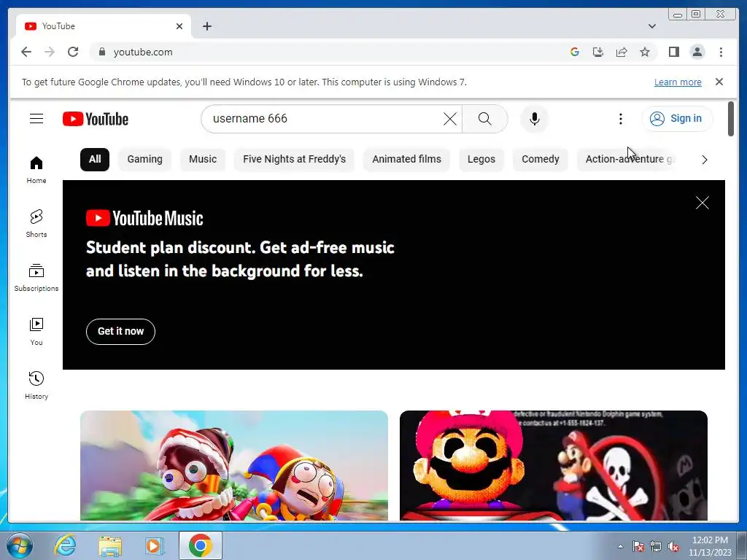The width and height of the screenshot is (747, 560).
Task: Start voice search with the microphone
Action: click(x=535, y=119)
